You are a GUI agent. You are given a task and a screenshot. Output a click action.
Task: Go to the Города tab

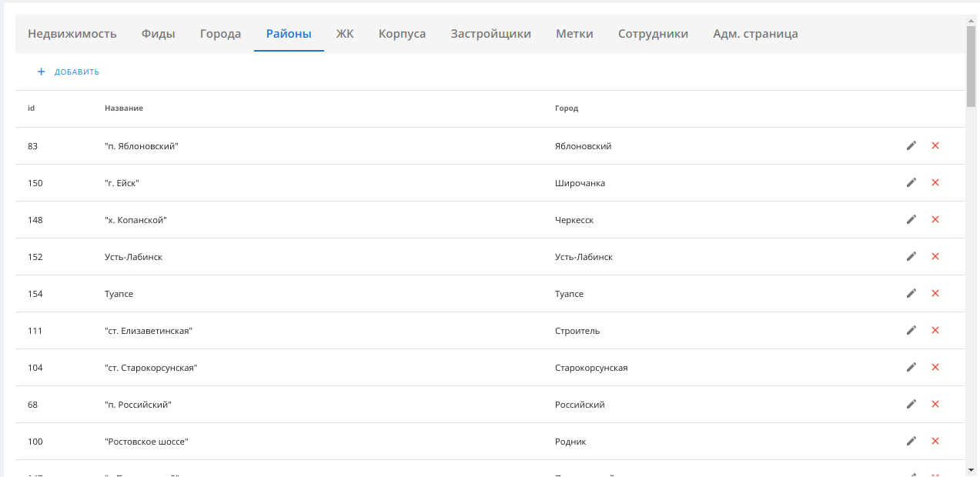(220, 34)
